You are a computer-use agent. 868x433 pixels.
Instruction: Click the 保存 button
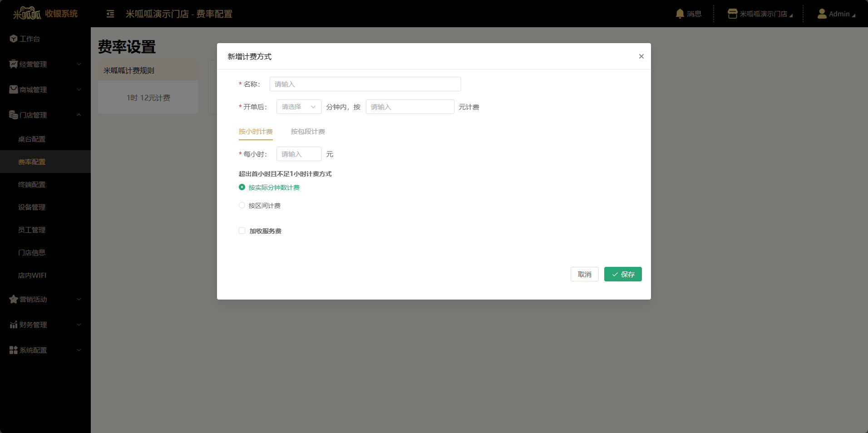[622, 274]
